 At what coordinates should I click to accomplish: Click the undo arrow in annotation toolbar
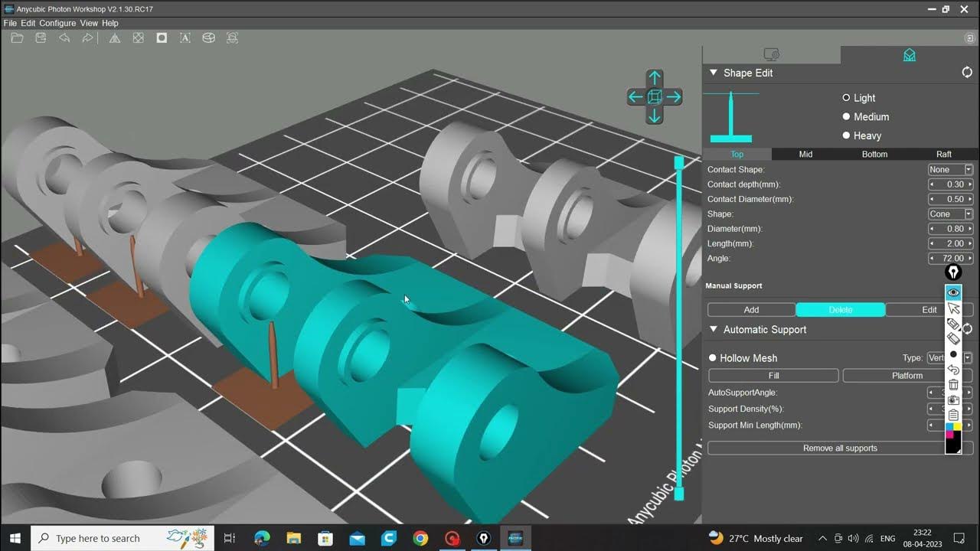pyautogui.click(x=953, y=370)
